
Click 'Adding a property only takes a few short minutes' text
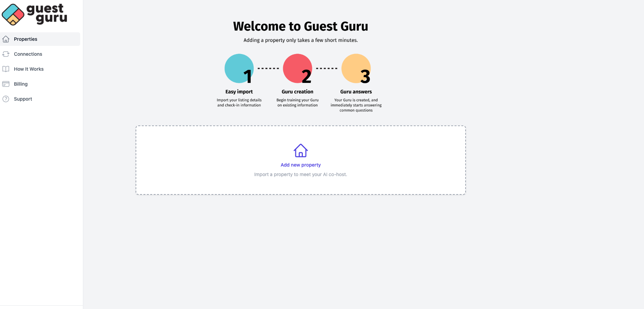301,40
